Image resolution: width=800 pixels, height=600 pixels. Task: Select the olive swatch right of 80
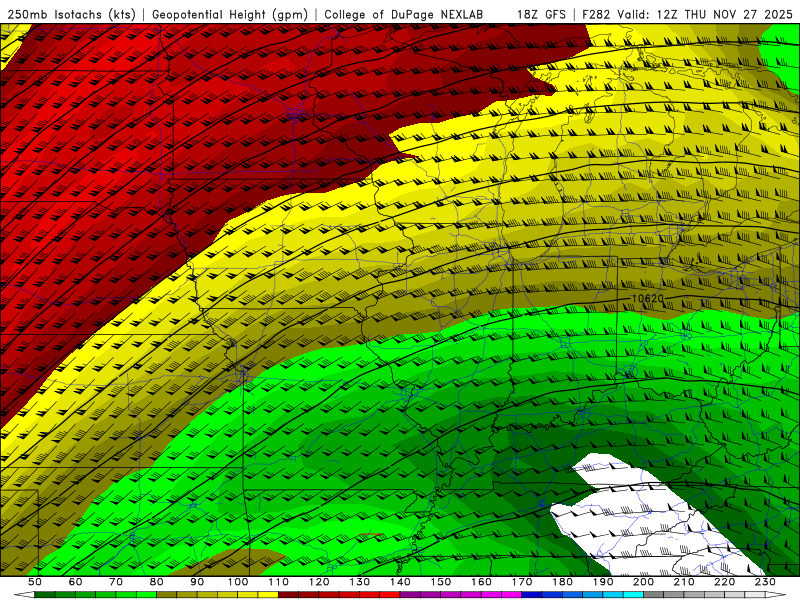click(167, 594)
